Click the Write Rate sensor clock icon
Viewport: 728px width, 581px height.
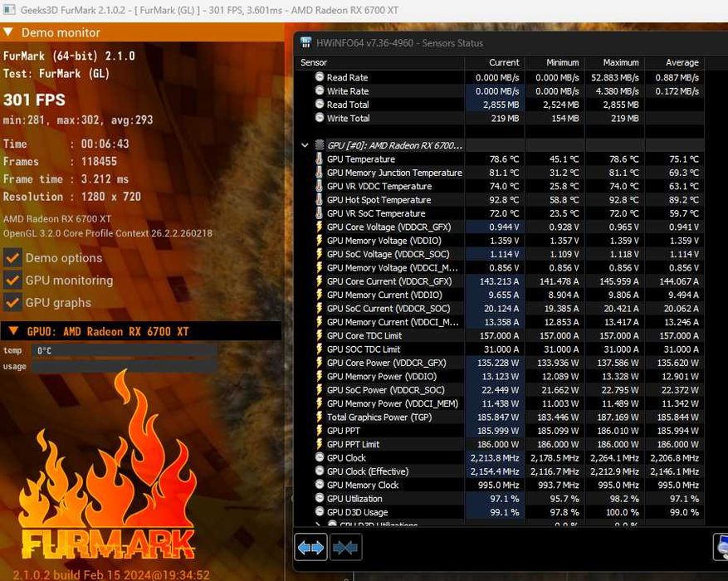(x=320, y=90)
